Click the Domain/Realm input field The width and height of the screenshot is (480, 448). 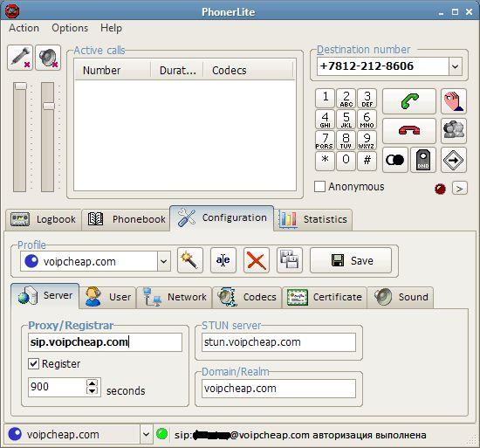click(x=278, y=389)
